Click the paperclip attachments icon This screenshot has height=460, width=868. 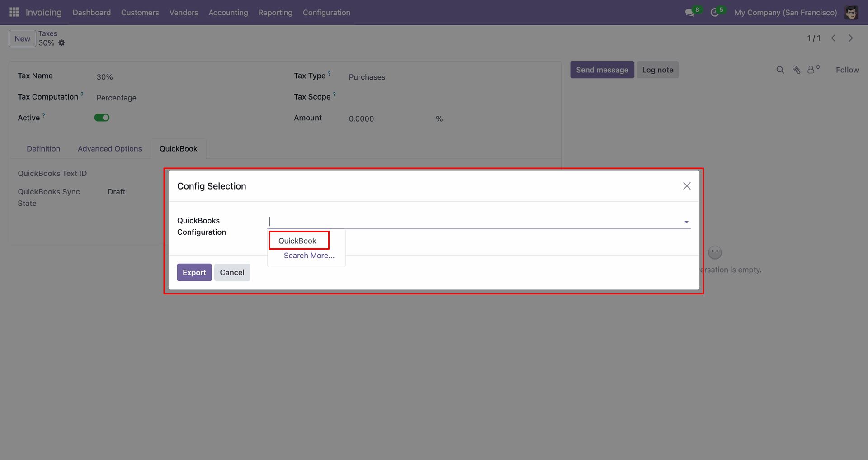pos(796,70)
